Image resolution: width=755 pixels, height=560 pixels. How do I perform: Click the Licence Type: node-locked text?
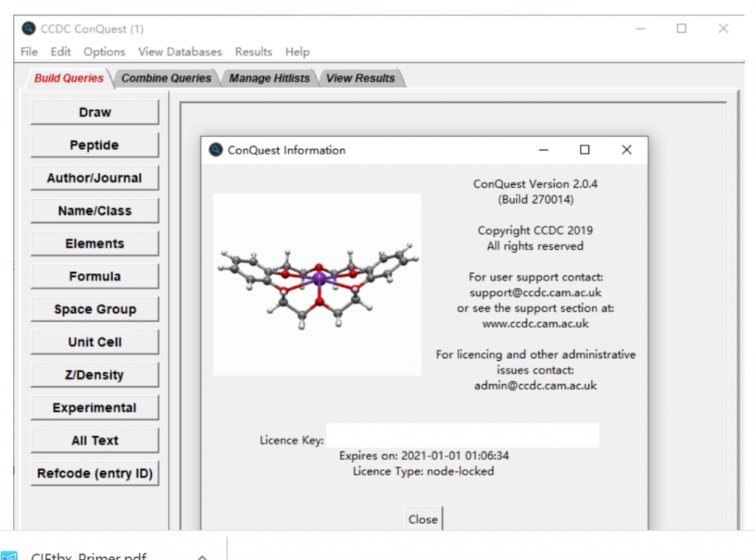pos(424,471)
